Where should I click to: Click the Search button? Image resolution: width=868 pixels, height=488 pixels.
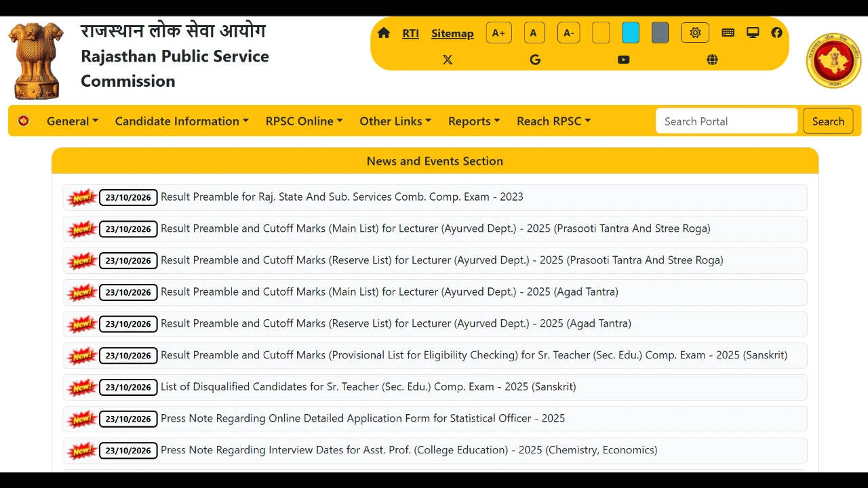click(828, 121)
